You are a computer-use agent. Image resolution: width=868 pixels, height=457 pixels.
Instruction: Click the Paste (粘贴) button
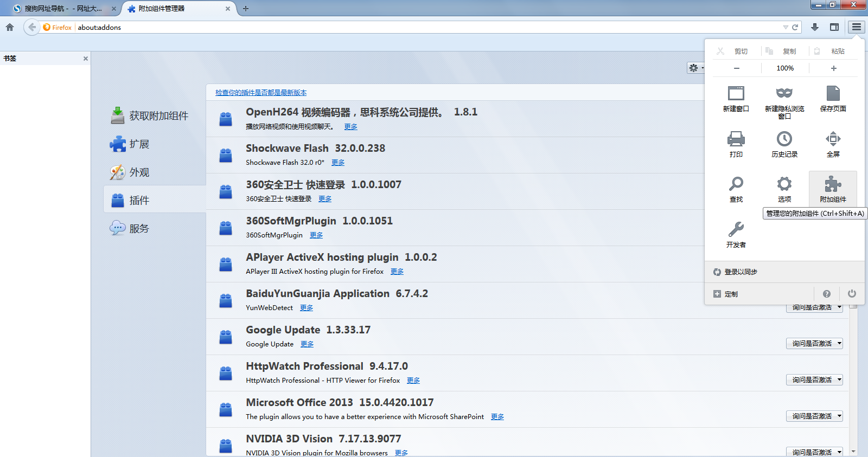click(x=830, y=52)
